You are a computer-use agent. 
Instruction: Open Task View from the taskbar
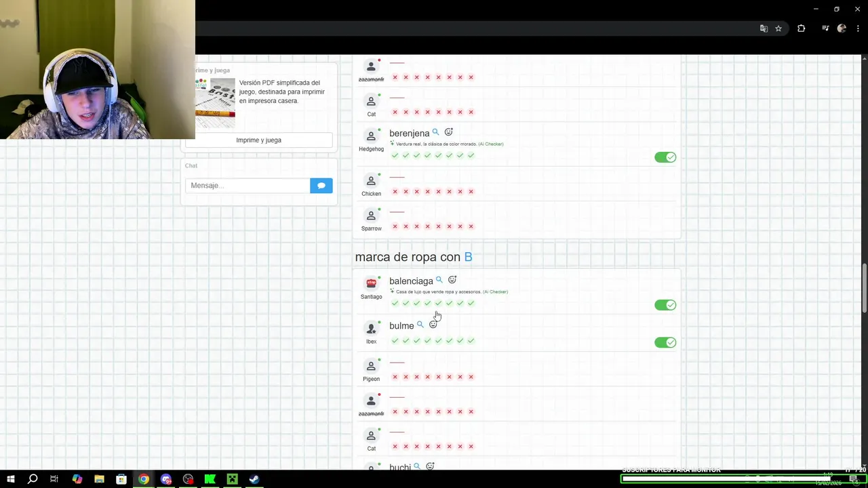pos(54,479)
